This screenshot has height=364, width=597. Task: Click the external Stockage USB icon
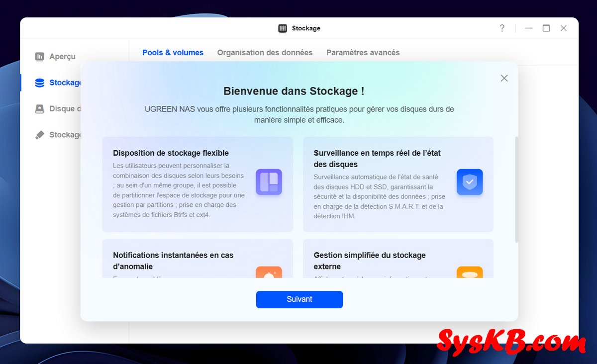tap(40, 135)
